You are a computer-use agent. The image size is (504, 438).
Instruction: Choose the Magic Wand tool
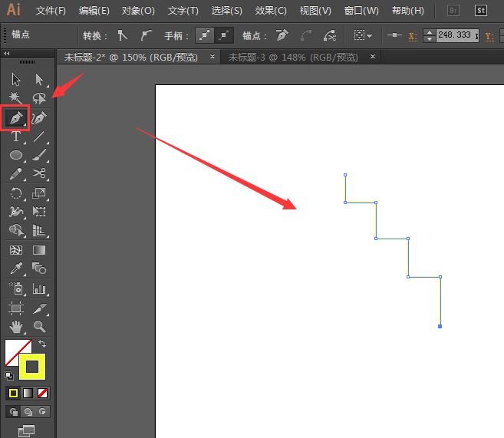tap(16, 97)
